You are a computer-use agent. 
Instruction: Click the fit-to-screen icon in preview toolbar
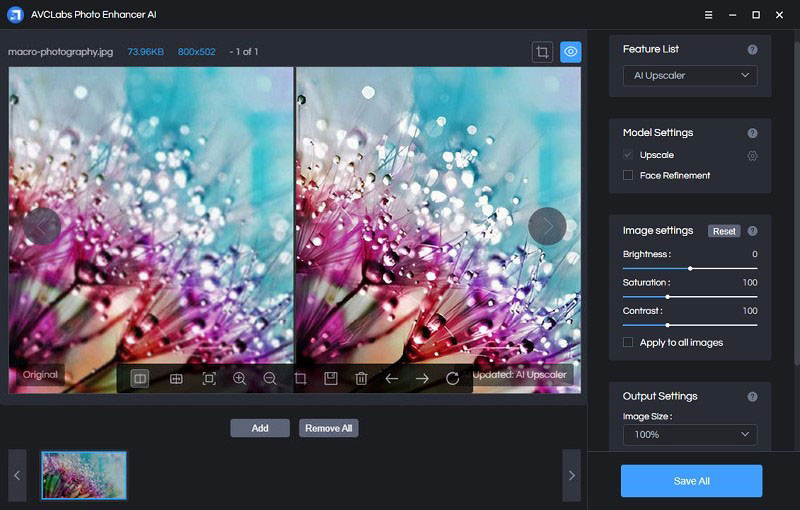(209, 379)
